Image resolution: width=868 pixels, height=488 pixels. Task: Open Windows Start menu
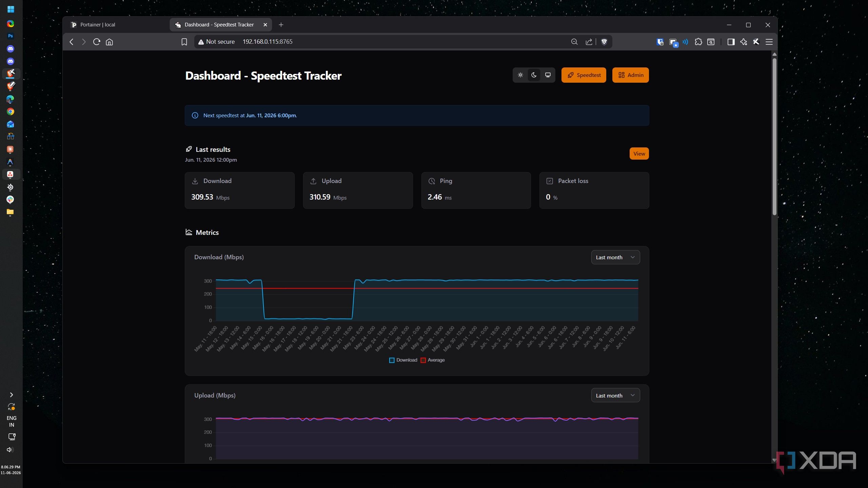click(11, 9)
